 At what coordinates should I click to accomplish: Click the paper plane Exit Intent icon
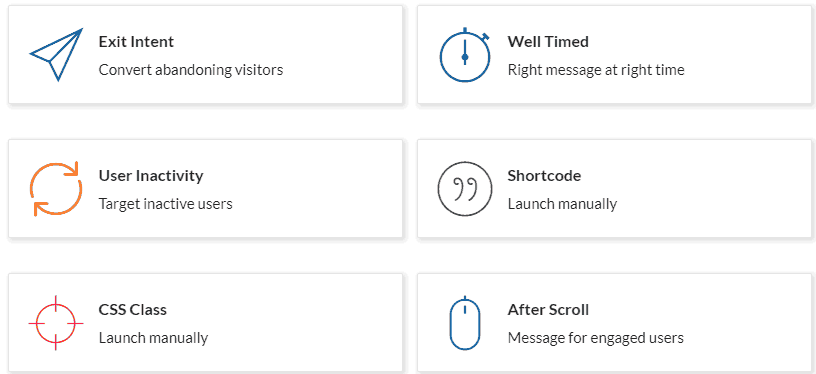[x=56, y=55]
